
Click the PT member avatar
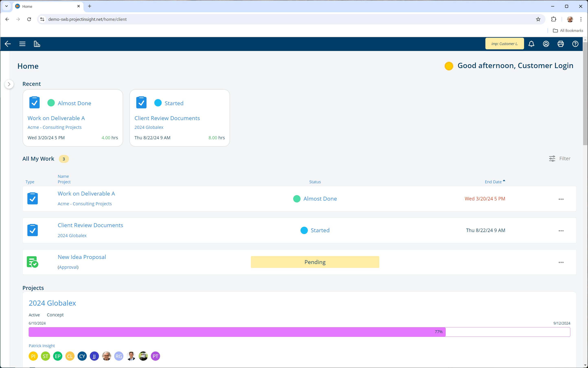click(x=156, y=356)
